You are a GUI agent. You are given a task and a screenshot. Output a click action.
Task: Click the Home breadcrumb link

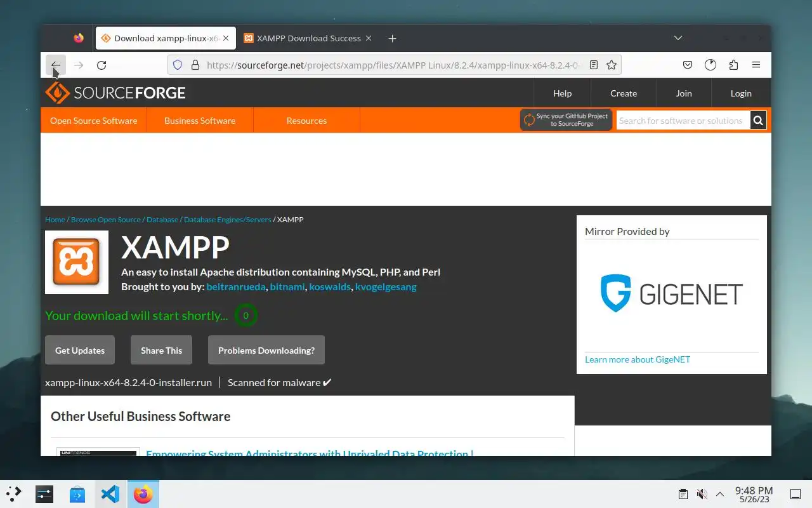click(55, 219)
